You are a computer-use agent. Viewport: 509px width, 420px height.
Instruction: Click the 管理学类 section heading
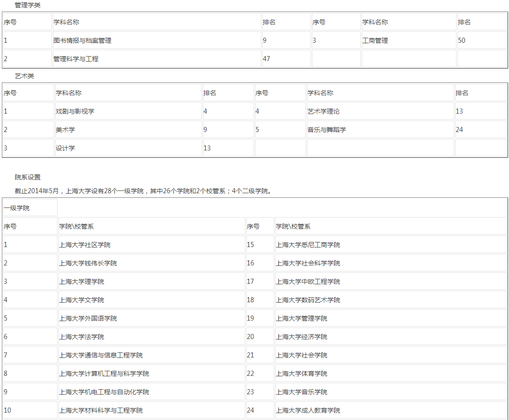(28, 5)
